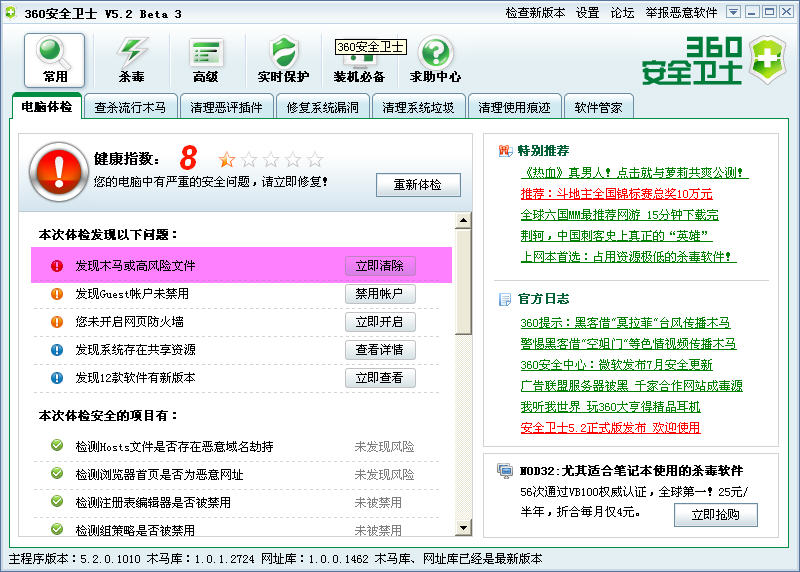The width and height of the screenshot is (800, 572).
Task: Open link 警惕黑客借空姐门等色情视频传播木马
Action: coord(628,343)
